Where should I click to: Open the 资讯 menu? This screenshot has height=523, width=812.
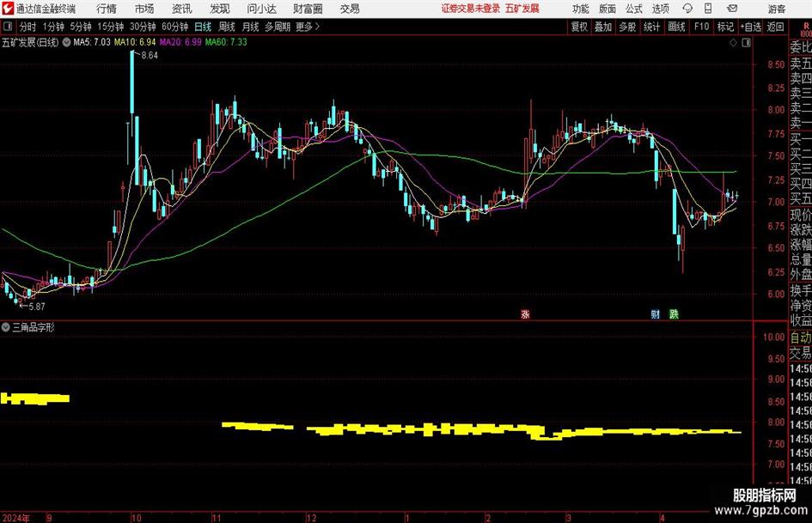(x=182, y=9)
